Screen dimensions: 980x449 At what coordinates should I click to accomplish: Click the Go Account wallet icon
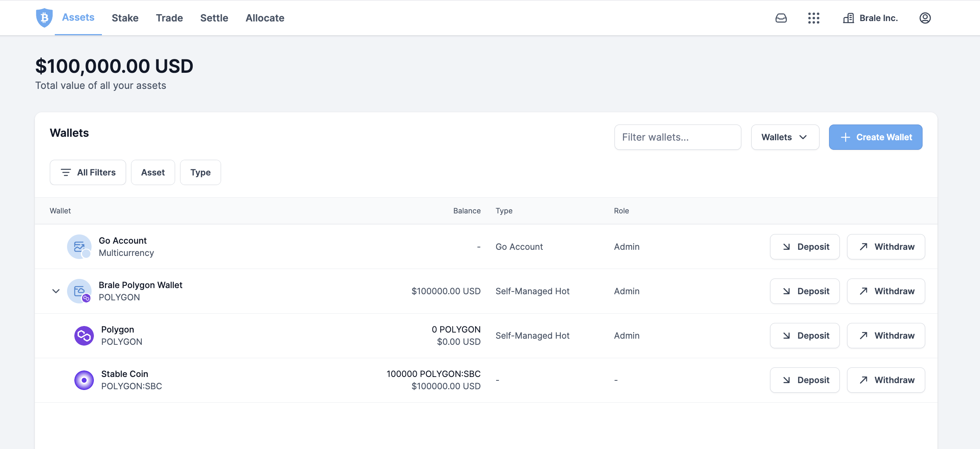(x=79, y=247)
